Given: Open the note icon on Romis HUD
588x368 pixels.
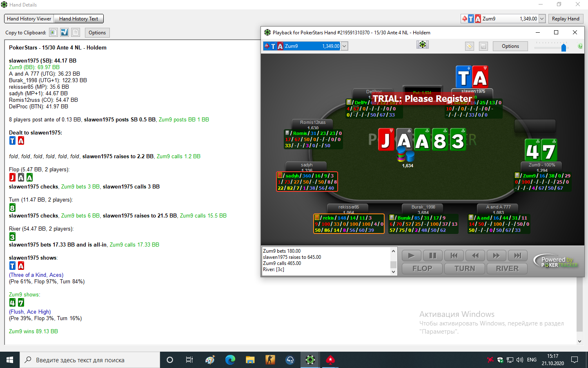Looking at the screenshot, I should pos(287,133).
